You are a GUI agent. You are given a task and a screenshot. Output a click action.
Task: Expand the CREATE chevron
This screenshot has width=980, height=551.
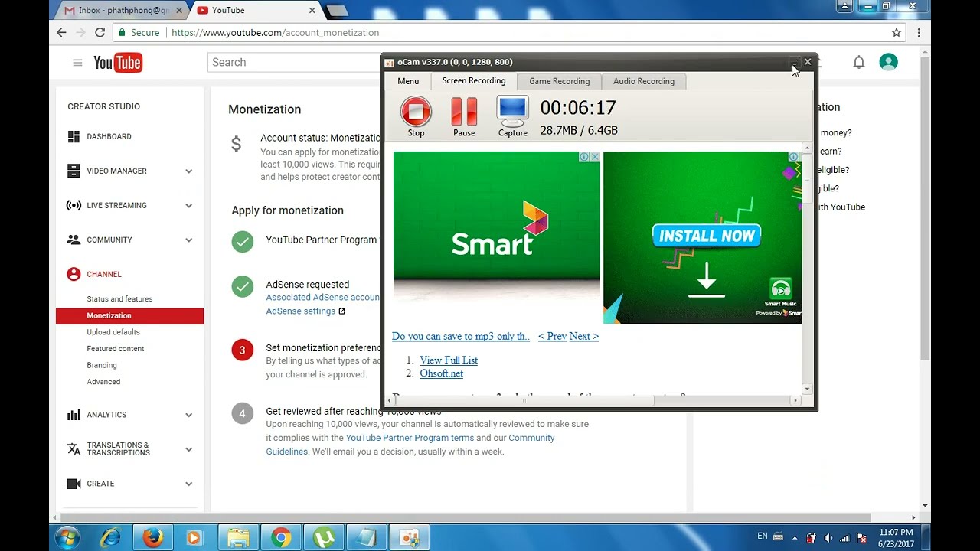(188, 484)
